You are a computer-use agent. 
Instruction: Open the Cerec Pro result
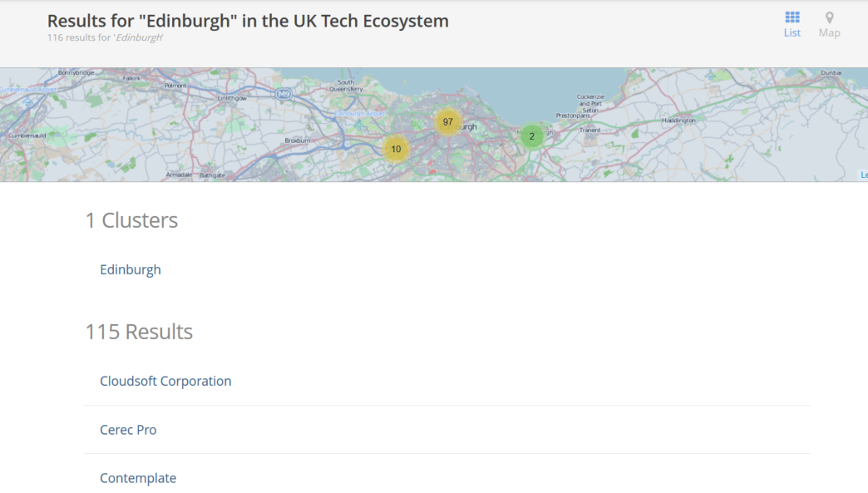tap(128, 430)
